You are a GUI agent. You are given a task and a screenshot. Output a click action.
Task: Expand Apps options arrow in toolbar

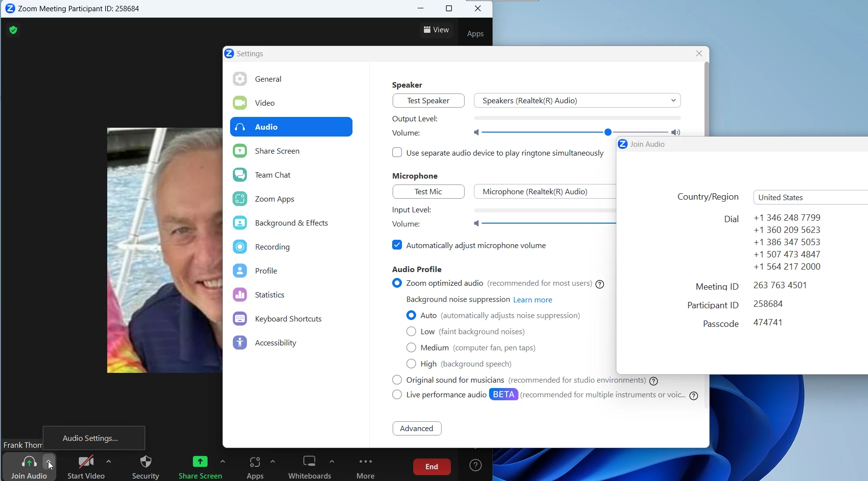point(273,462)
